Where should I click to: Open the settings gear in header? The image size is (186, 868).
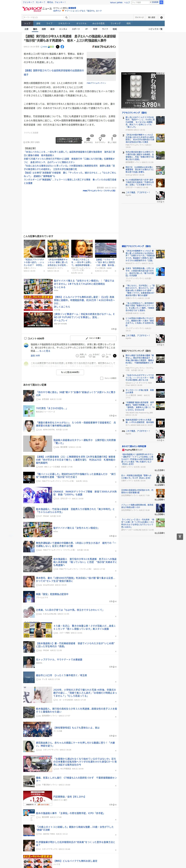161,17
